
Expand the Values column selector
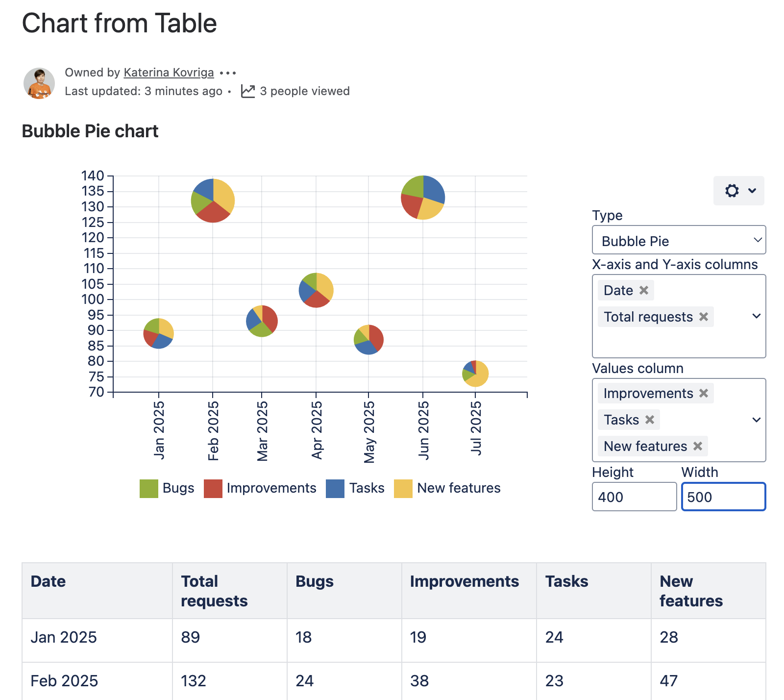pos(756,420)
